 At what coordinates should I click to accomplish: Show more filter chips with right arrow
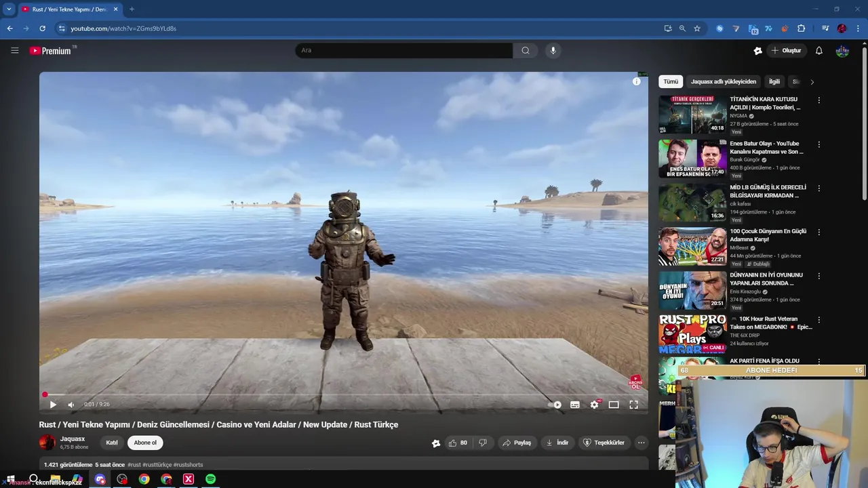point(812,82)
